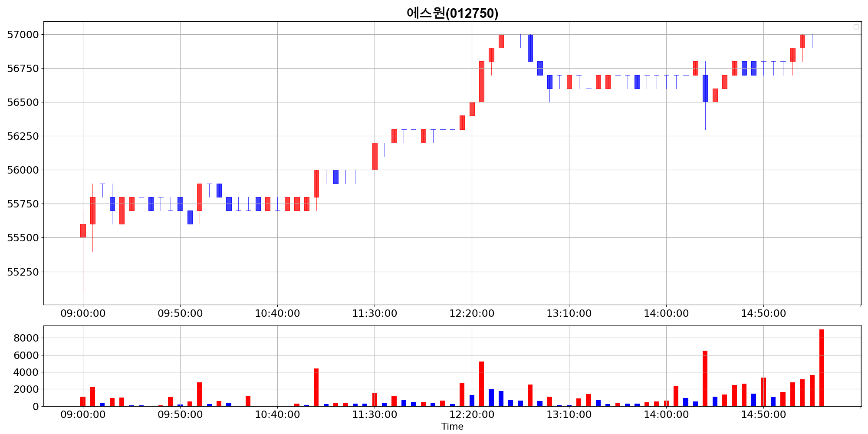Viewport: 868px width, 434px height.
Task: Click the tall blue candle dropping from 57000
Action: click(530, 48)
